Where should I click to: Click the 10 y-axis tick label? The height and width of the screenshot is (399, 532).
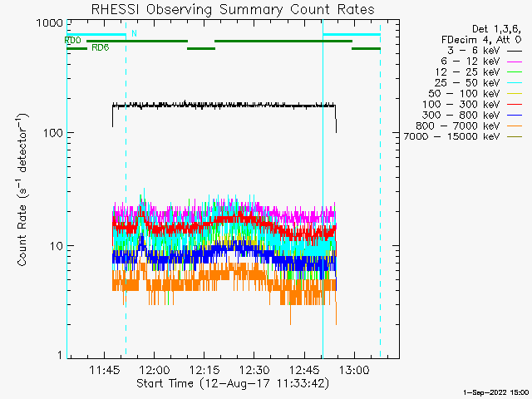(x=57, y=246)
